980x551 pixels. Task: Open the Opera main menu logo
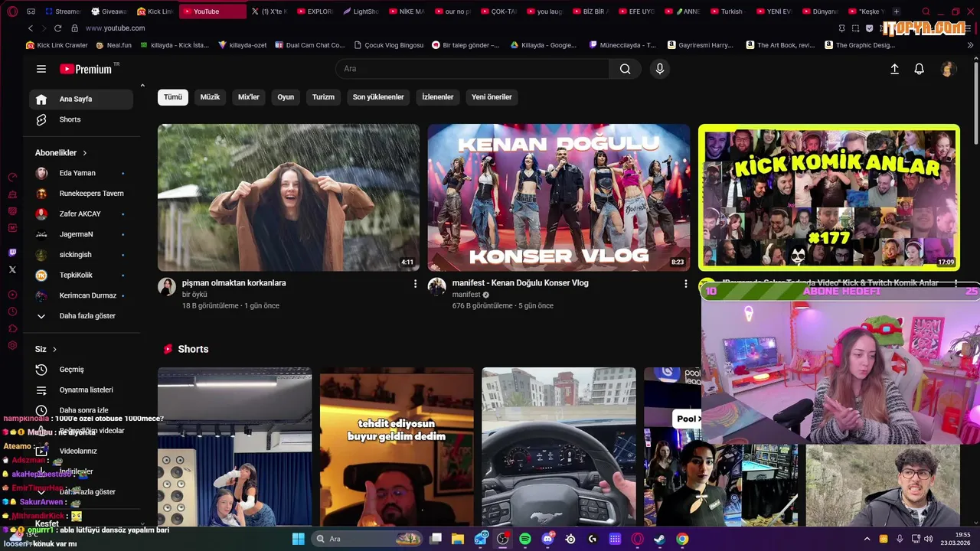(12, 11)
